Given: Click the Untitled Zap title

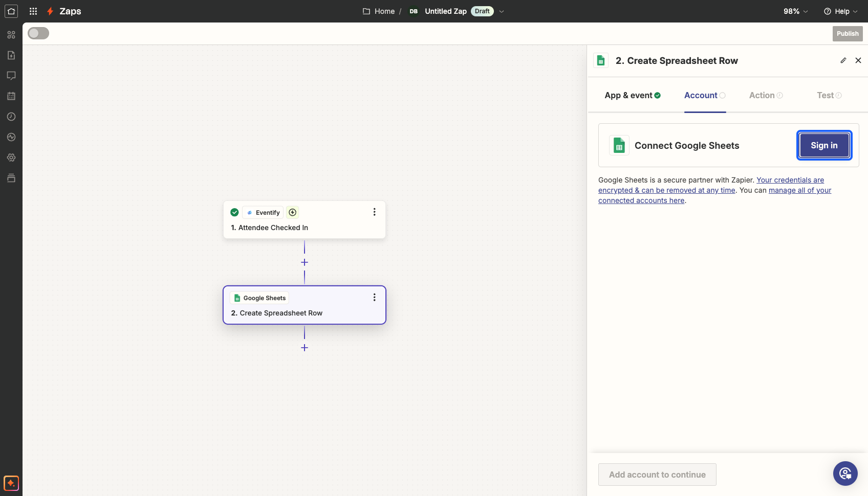Looking at the screenshot, I should pyautogui.click(x=446, y=11).
